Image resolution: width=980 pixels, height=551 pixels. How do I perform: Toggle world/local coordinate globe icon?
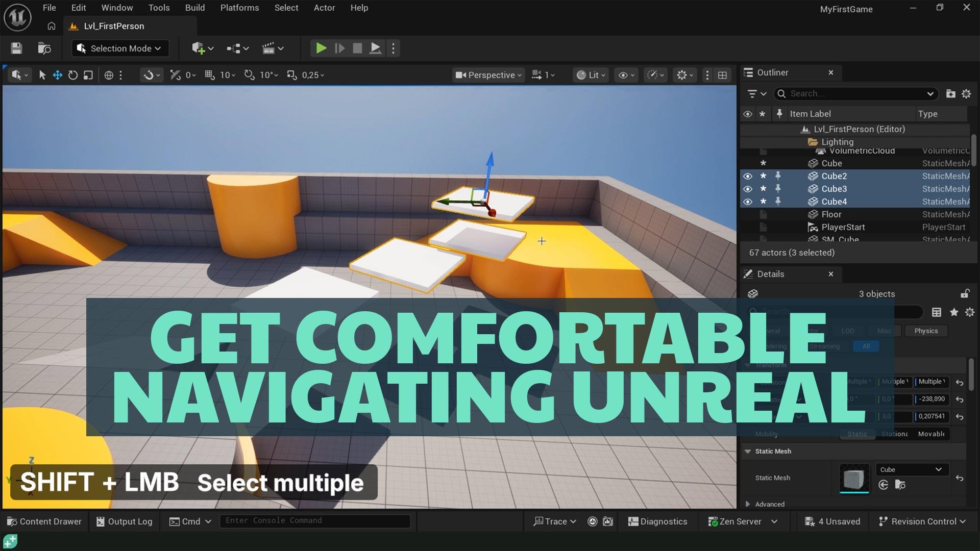pos(109,75)
